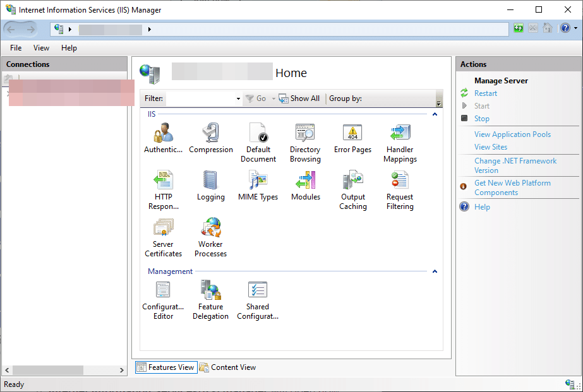Open the Default Document feature

pos(258,143)
